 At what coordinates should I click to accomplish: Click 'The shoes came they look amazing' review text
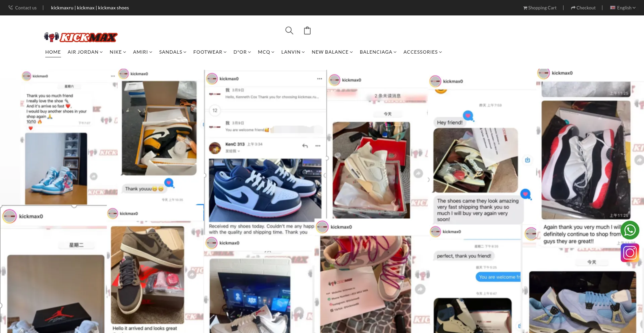pyautogui.click(x=478, y=210)
